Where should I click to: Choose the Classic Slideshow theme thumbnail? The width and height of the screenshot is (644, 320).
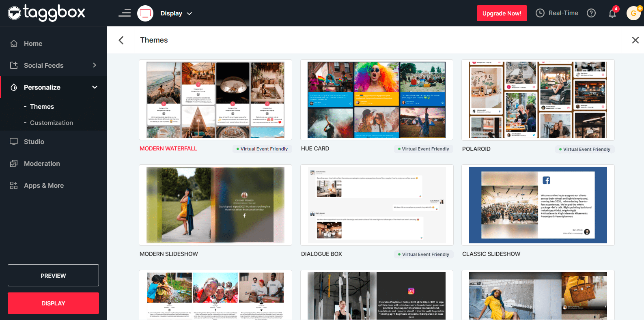pos(538,205)
